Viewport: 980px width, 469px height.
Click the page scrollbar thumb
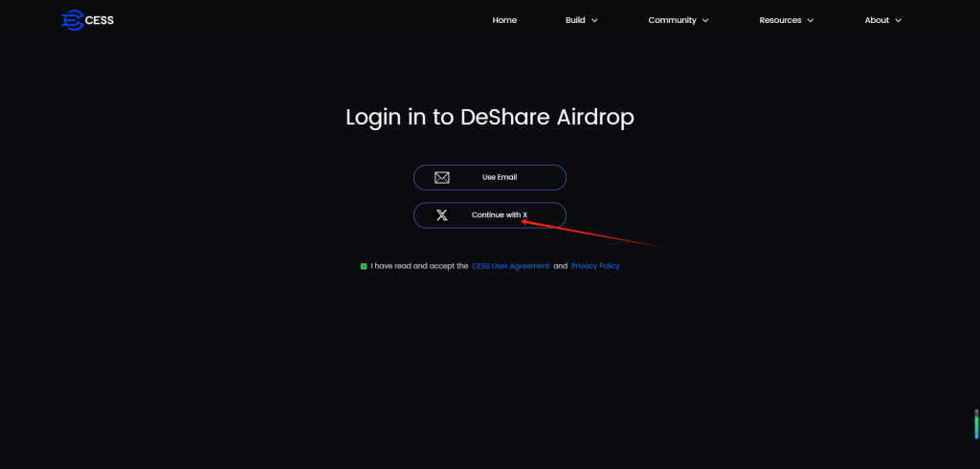point(976,425)
